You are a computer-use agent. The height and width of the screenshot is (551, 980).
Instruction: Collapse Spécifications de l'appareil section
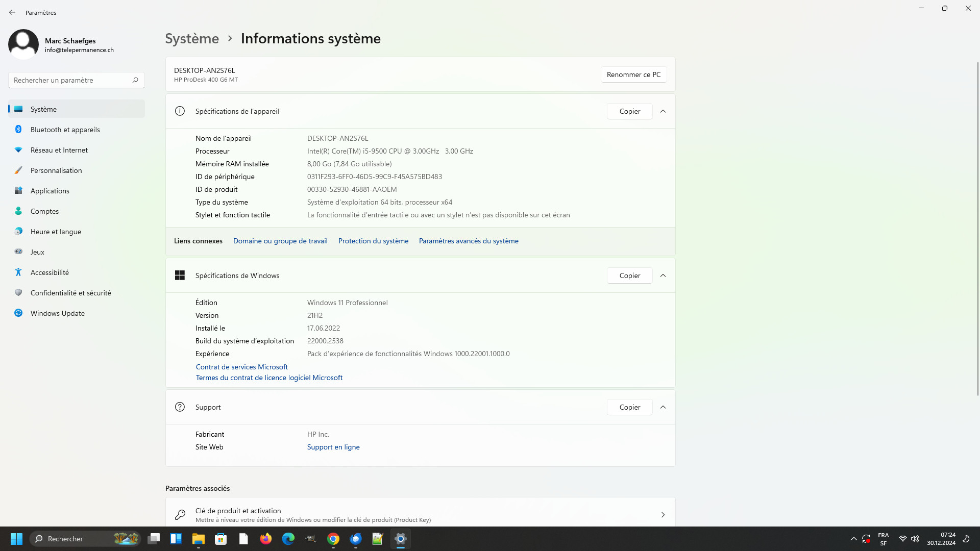(x=663, y=111)
